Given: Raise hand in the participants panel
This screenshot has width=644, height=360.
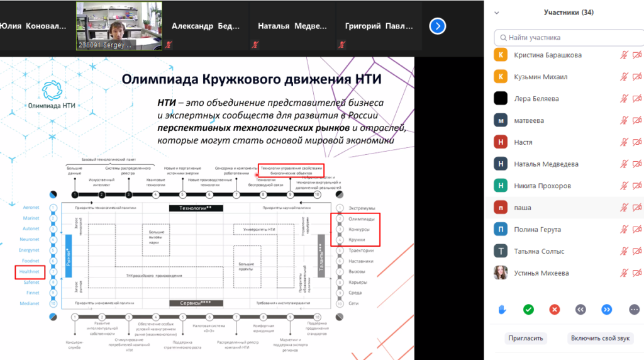Looking at the screenshot, I should click(x=502, y=310).
